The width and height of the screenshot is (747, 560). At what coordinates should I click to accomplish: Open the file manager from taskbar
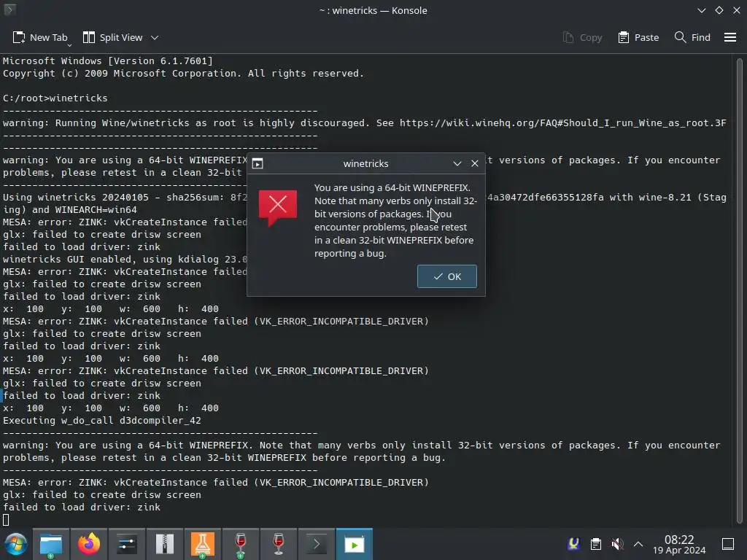tap(51, 544)
